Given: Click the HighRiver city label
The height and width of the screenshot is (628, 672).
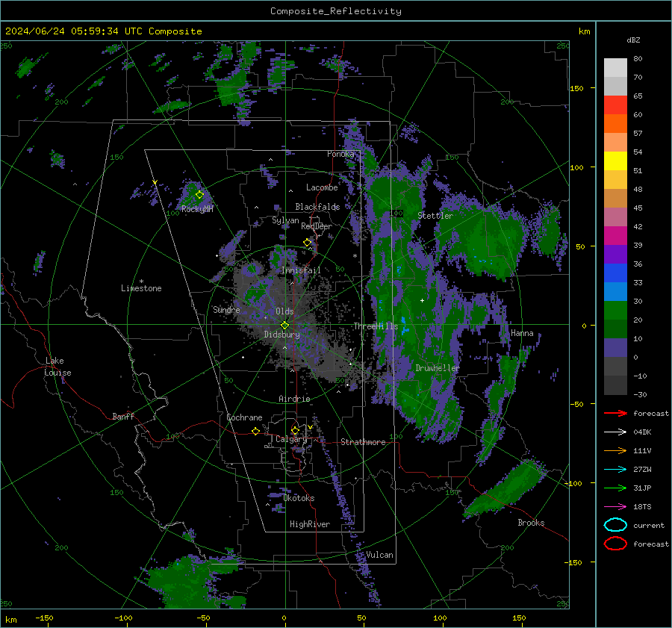Looking at the screenshot, I should click(x=310, y=524).
